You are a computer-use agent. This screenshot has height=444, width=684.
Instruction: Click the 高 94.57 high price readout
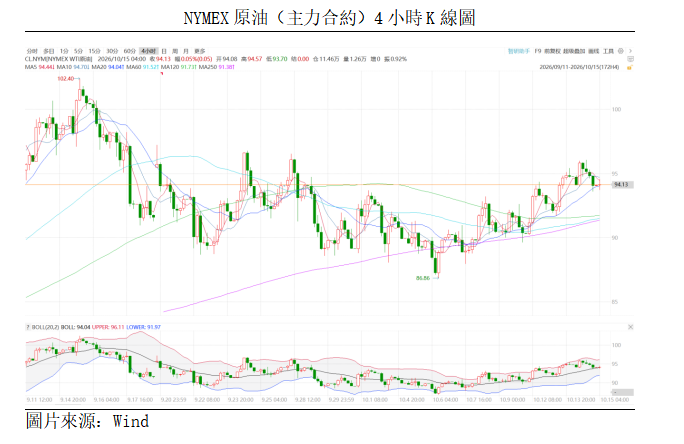click(x=252, y=59)
